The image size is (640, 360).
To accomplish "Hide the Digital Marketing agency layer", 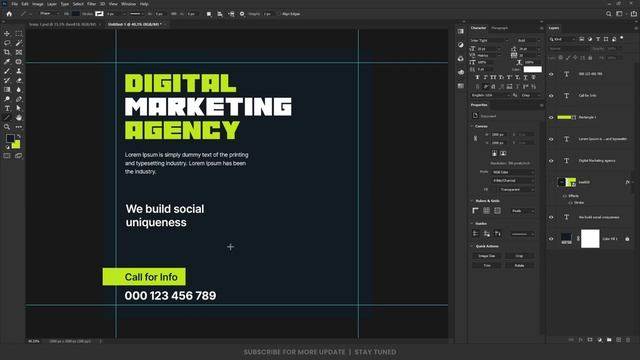I will 551,161.
